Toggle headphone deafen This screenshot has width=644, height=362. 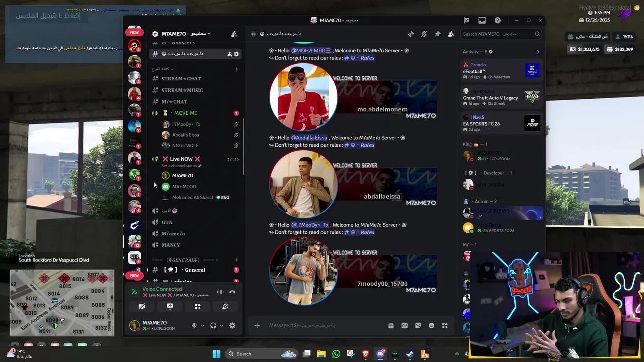click(x=213, y=325)
